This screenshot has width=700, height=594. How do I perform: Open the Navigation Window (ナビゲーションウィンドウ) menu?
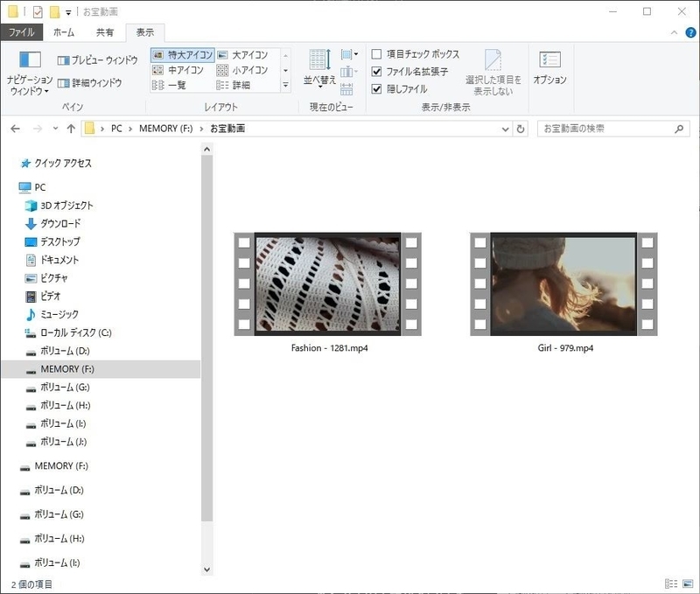30,73
